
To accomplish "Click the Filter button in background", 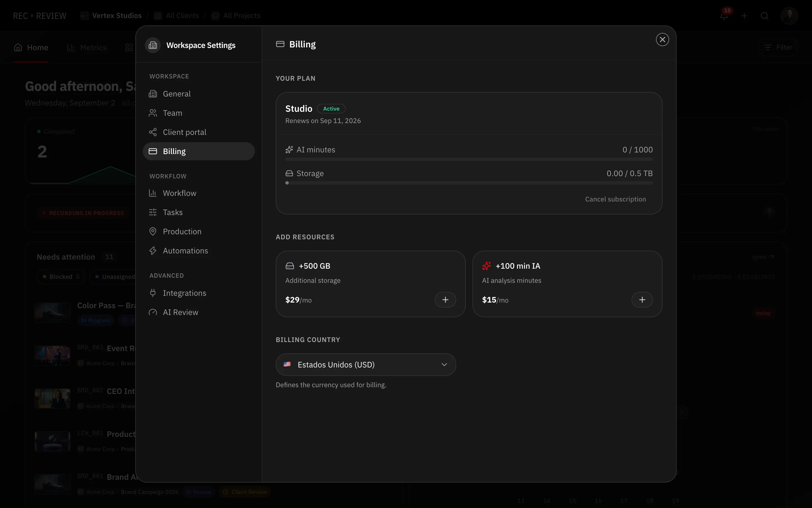I will pos(778,47).
